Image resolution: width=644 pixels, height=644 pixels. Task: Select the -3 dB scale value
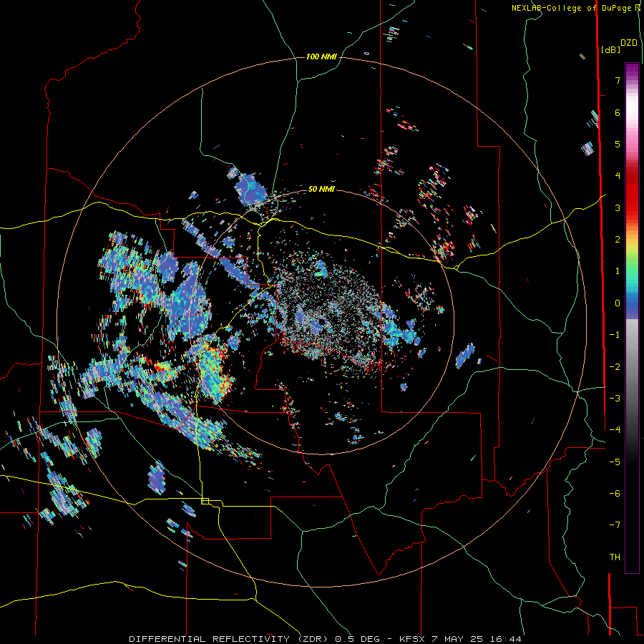pos(615,399)
